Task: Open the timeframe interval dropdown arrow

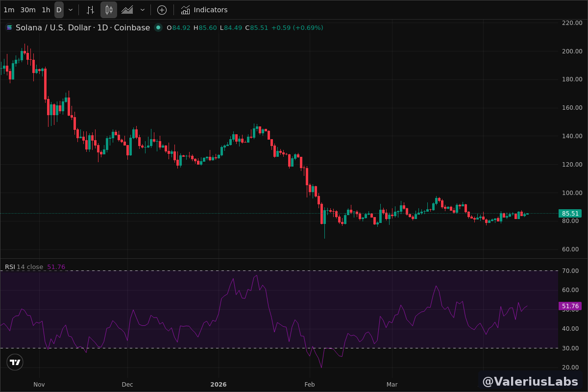Action: pos(71,10)
